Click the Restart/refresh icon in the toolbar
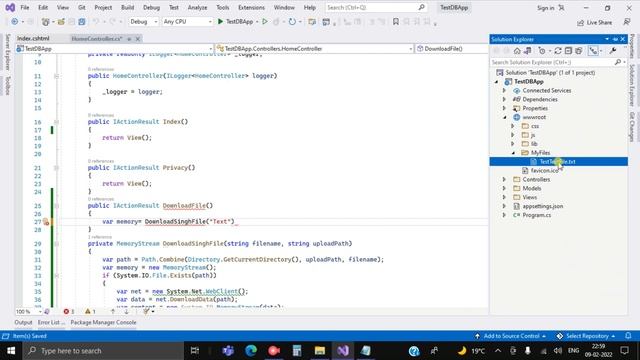The image size is (640, 360). pos(292,22)
